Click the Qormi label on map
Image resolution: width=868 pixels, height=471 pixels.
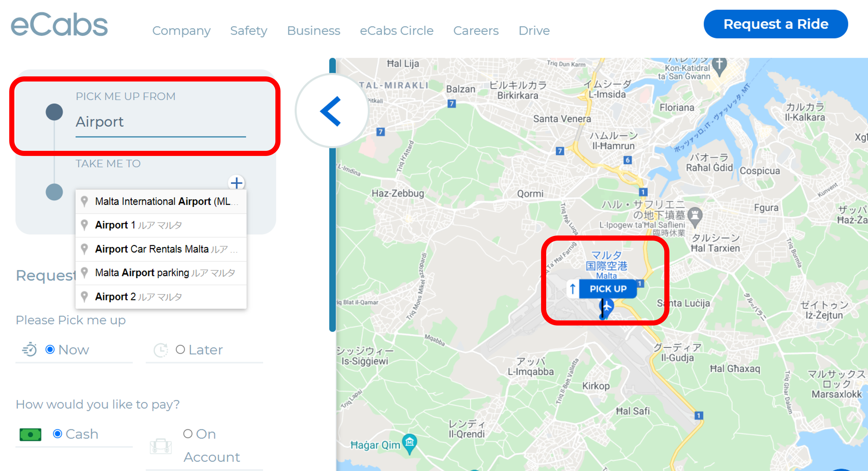(530, 193)
